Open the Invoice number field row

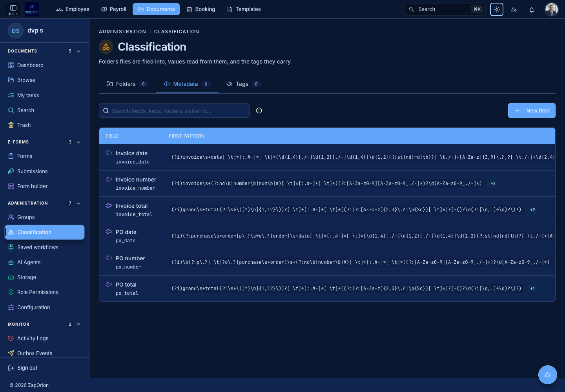tap(327, 183)
